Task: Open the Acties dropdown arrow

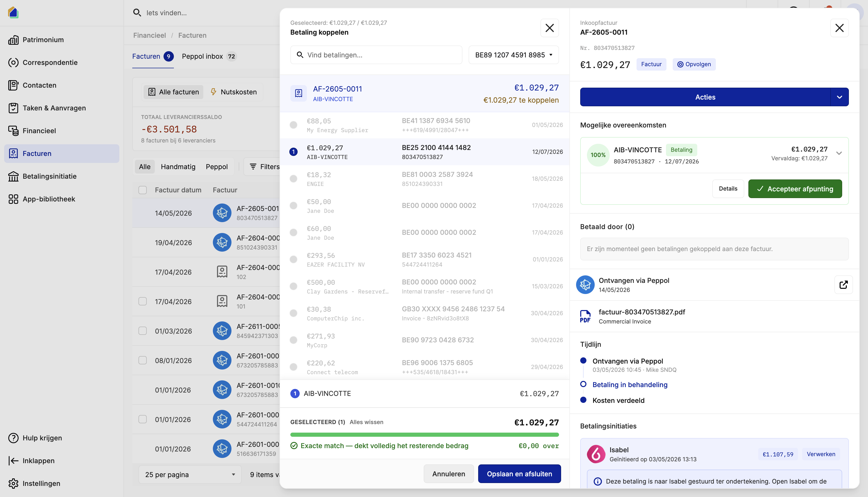Action: click(839, 97)
